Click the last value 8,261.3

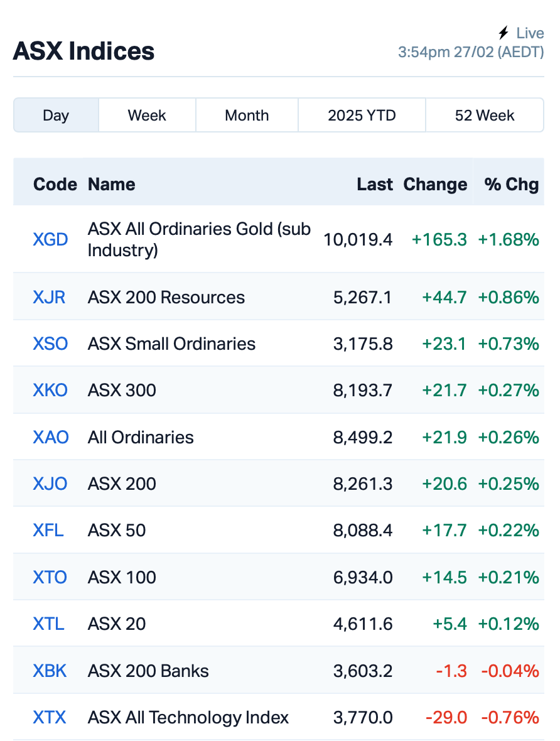(363, 484)
